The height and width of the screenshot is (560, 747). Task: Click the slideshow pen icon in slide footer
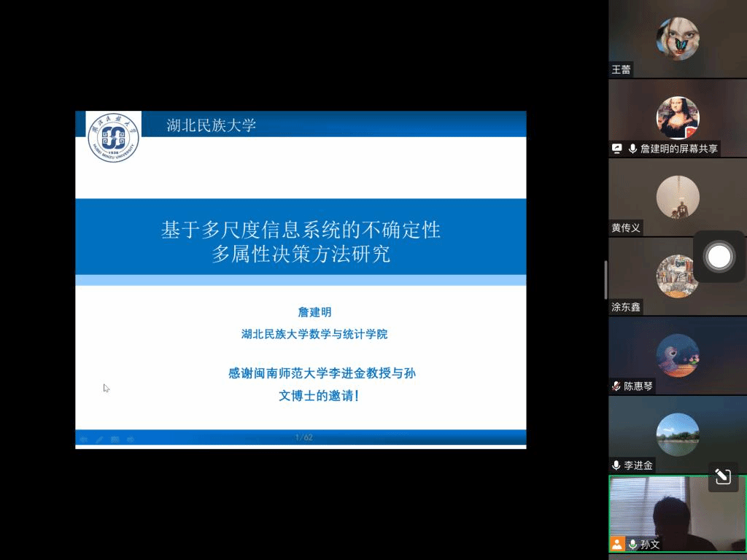99,440
